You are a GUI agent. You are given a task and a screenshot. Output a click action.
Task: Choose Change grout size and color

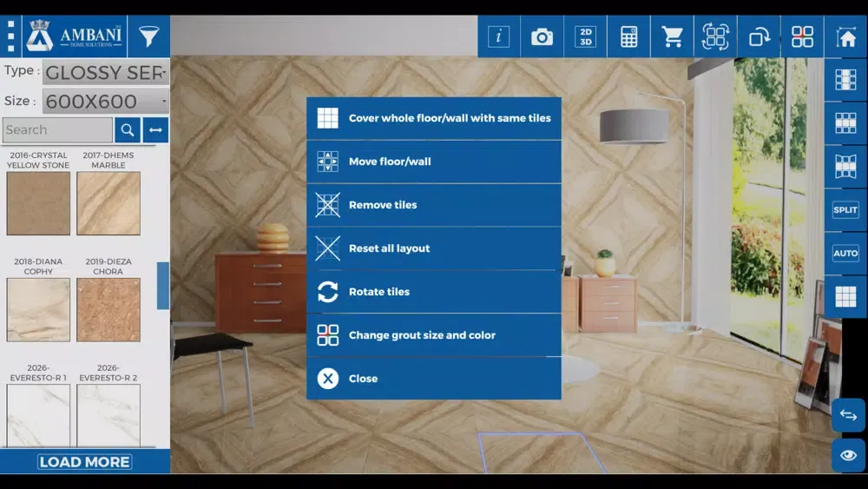click(x=434, y=335)
